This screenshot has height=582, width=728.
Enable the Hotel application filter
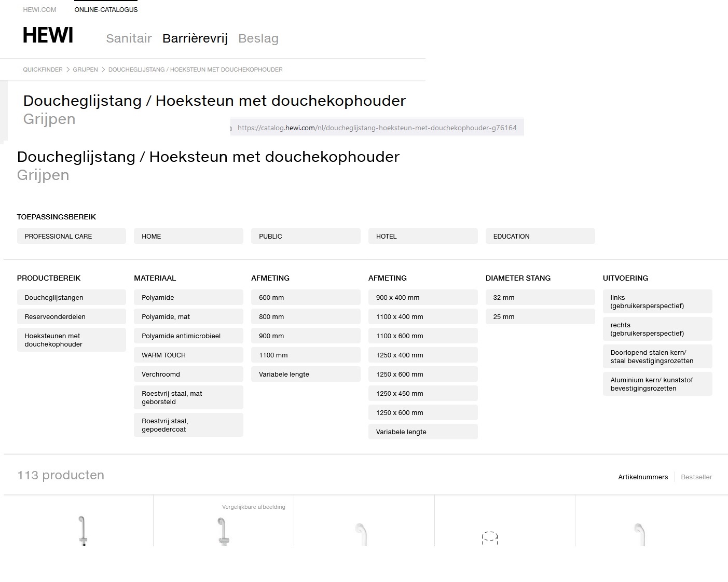pyautogui.click(x=422, y=236)
